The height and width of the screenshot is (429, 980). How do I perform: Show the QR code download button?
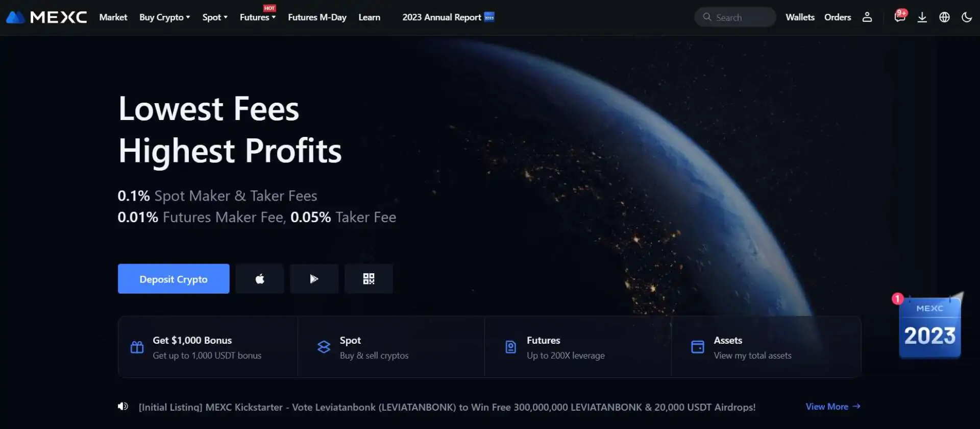click(x=369, y=279)
